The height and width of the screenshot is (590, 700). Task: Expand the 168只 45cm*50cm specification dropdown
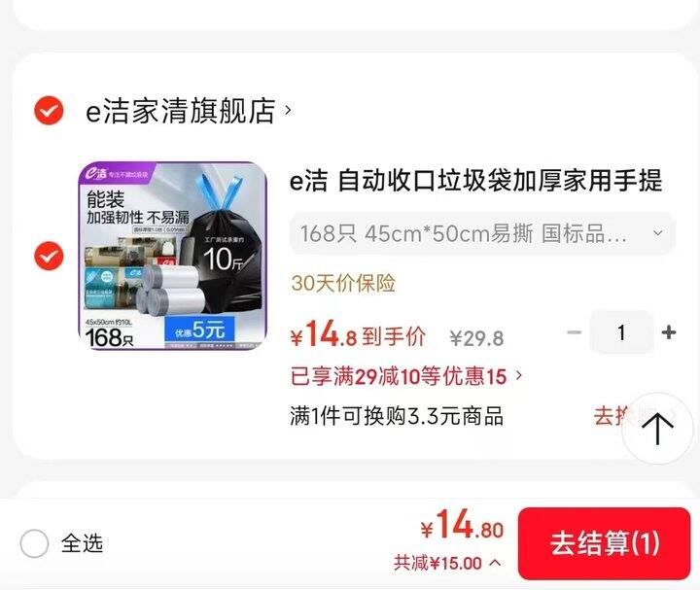pos(482,233)
